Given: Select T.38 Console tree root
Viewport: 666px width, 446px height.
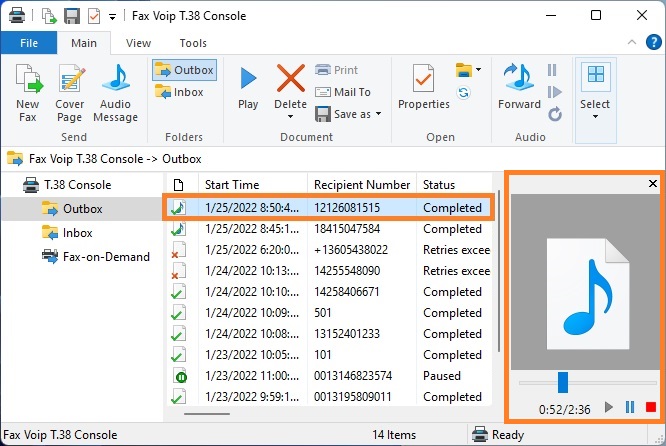Looking at the screenshot, I should tap(67, 185).
